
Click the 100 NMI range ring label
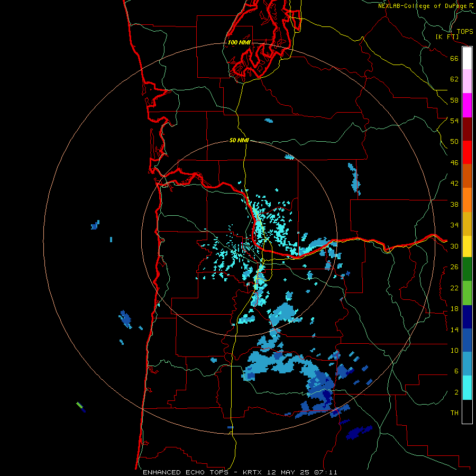(x=239, y=42)
